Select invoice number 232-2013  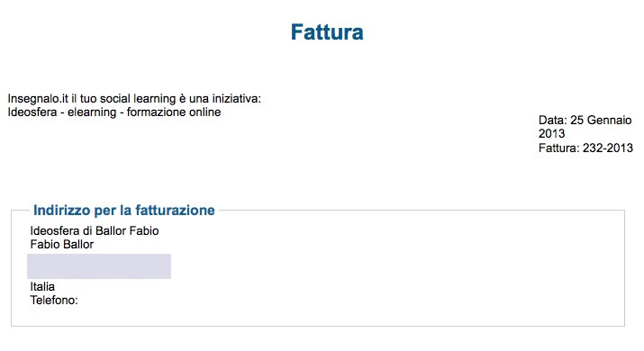[608, 148]
